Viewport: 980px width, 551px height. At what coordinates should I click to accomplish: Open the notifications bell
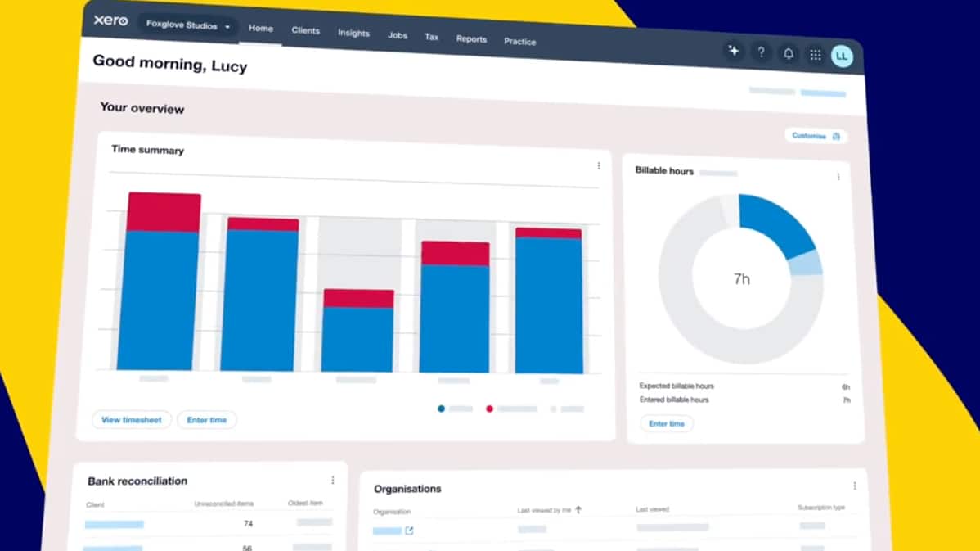point(789,54)
